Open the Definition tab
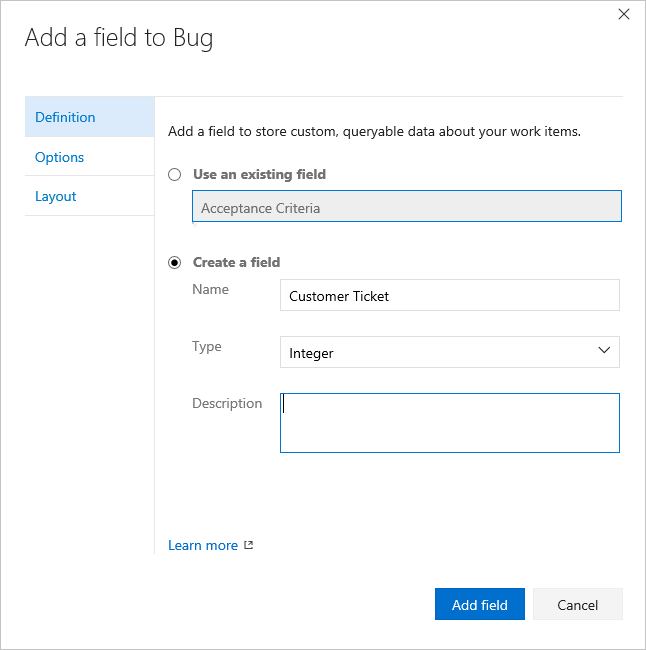Screen dimensions: 646x650 tap(90, 117)
